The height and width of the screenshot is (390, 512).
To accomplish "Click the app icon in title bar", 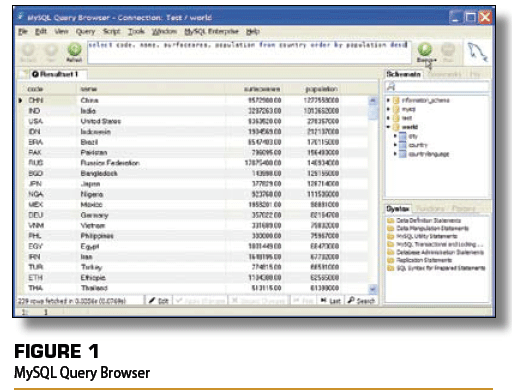I will coord(21,16).
